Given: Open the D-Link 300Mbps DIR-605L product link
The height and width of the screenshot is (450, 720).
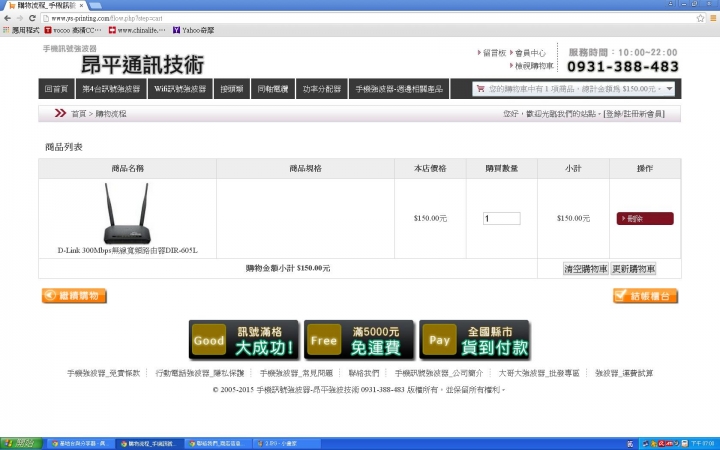Looking at the screenshot, I should [x=127, y=251].
